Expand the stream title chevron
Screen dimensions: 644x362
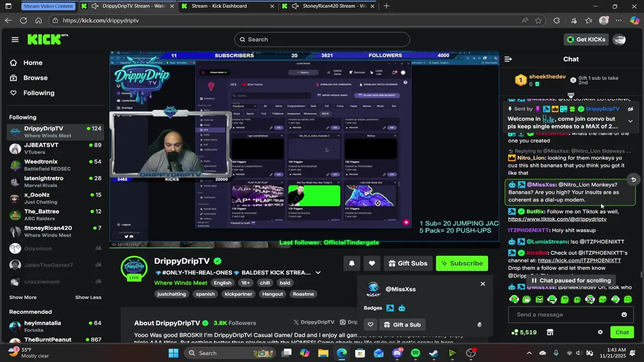click(x=318, y=273)
